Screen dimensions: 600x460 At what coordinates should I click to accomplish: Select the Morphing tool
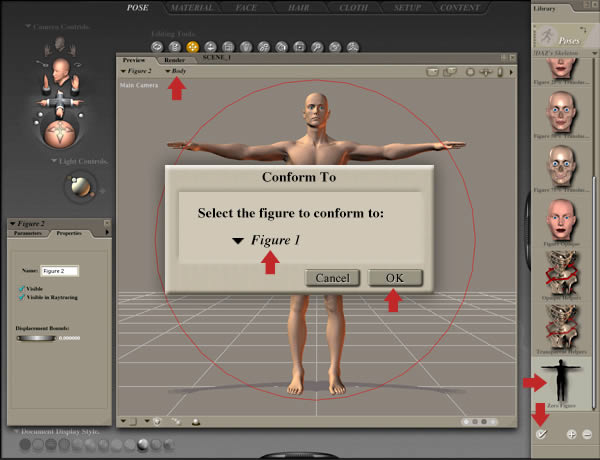(335, 47)
